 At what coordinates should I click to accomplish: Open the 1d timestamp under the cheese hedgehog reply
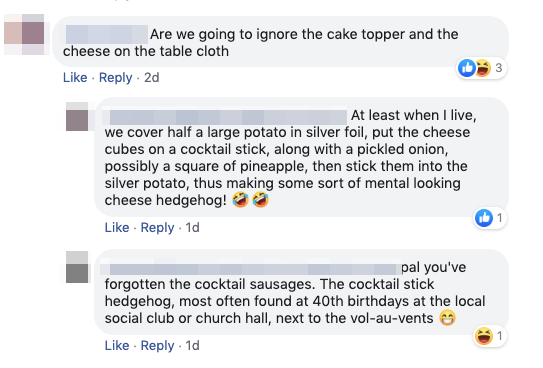[193, 227]
